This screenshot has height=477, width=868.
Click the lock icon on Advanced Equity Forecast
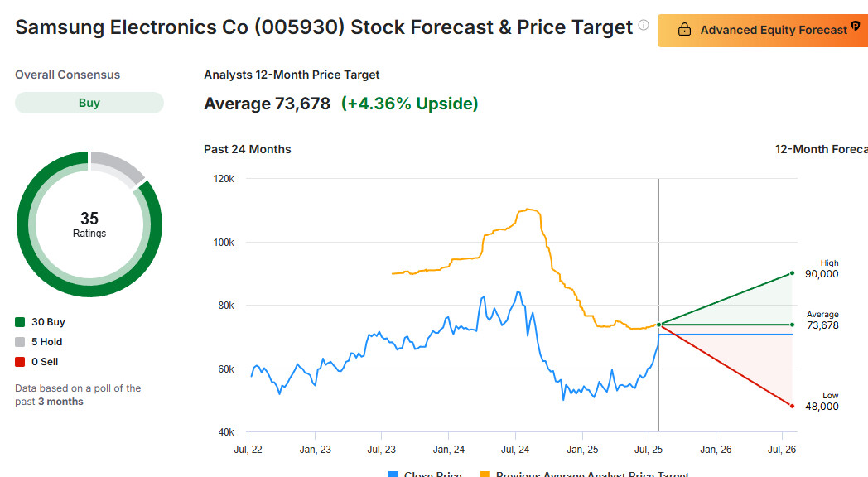click(x=684, y=30)
